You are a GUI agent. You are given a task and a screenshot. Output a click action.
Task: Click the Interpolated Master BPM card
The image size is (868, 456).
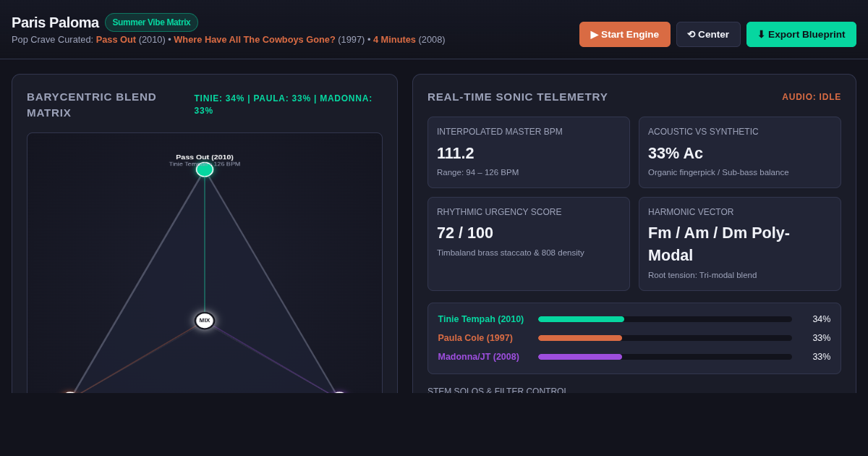(529, 152)
